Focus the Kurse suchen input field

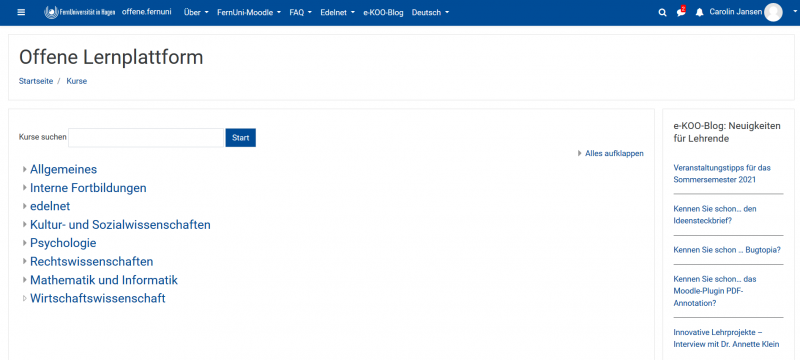[146, 138]
